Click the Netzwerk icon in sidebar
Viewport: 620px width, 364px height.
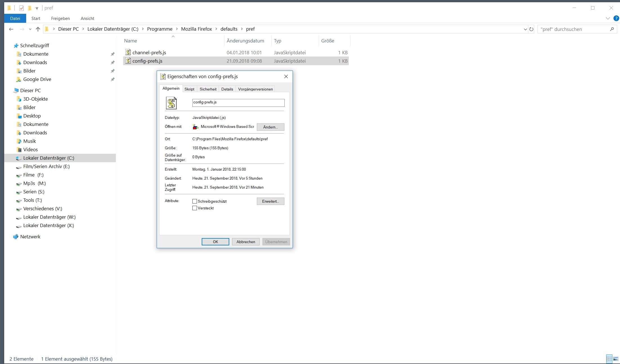click(16, 237)
